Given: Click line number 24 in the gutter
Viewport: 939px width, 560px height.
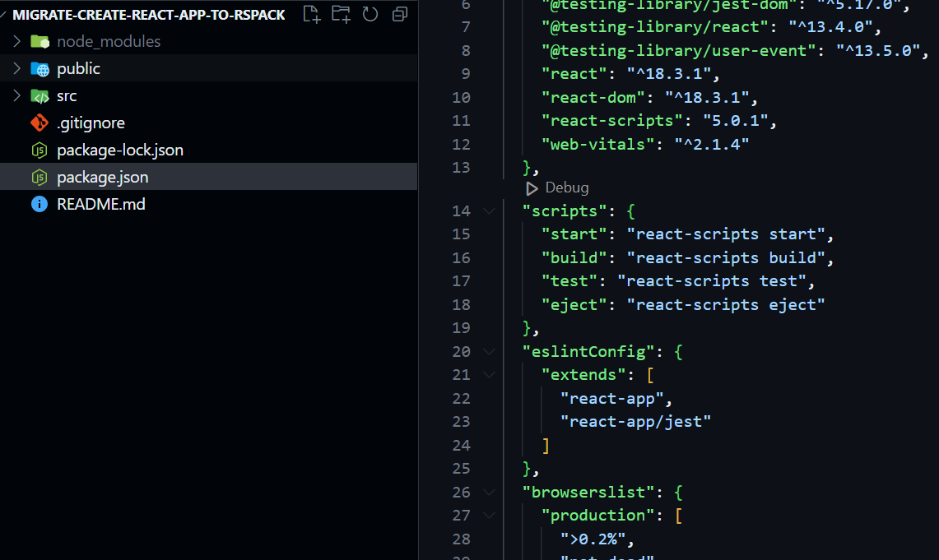Looking at the screenshot, I should point(461,445).
